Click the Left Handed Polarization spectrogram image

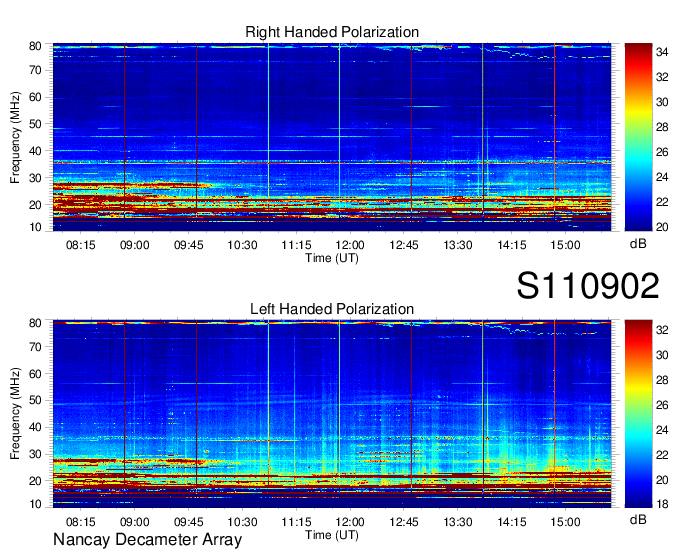(332, 414)
